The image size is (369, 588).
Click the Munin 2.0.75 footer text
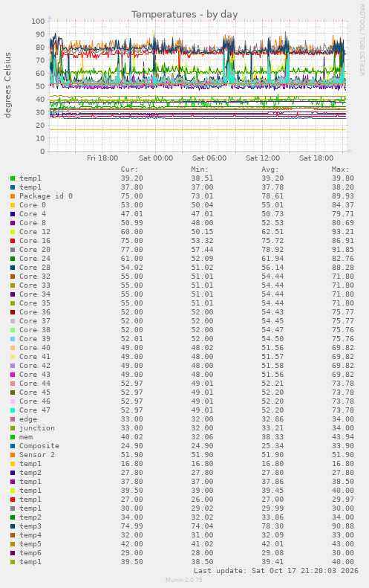coord(184,580)
